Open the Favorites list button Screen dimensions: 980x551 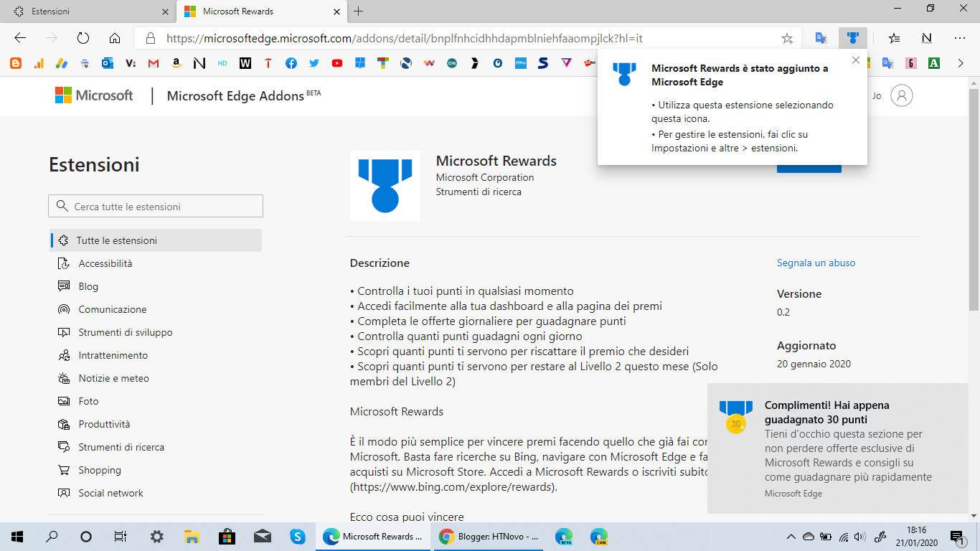point(894,38)
